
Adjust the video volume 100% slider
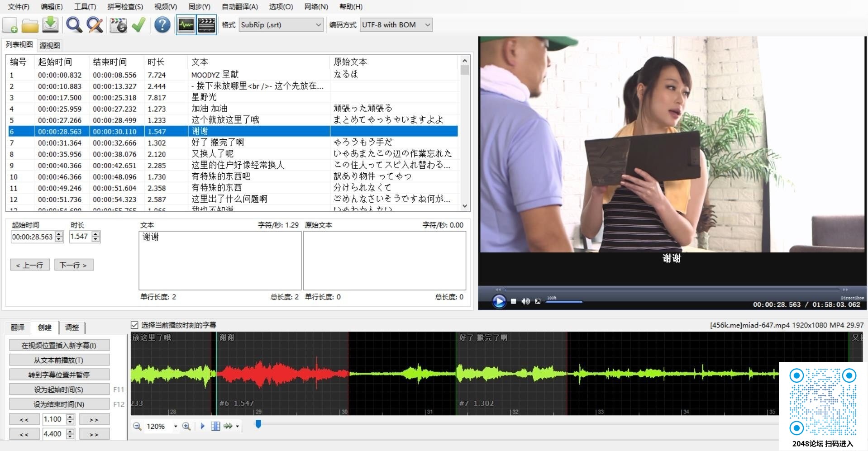click(x=564, y=302)
